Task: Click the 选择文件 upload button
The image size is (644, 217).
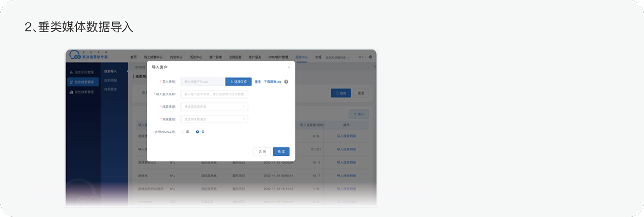Action: tap(238, 82)
